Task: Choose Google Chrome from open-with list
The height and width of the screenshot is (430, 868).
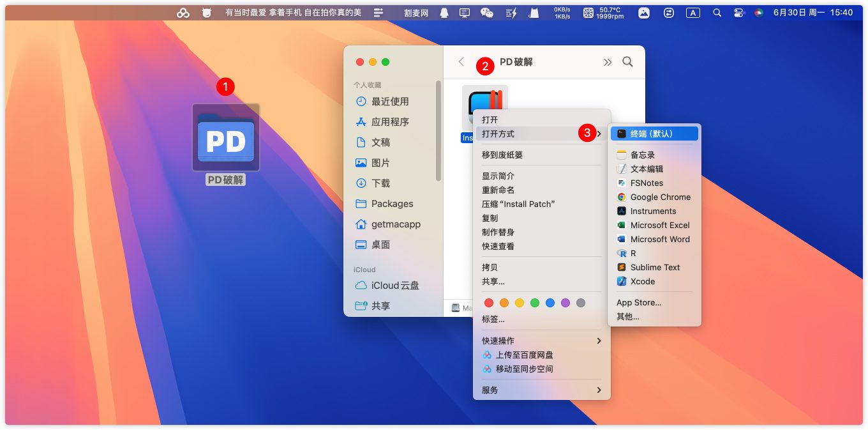Action: 660,197
